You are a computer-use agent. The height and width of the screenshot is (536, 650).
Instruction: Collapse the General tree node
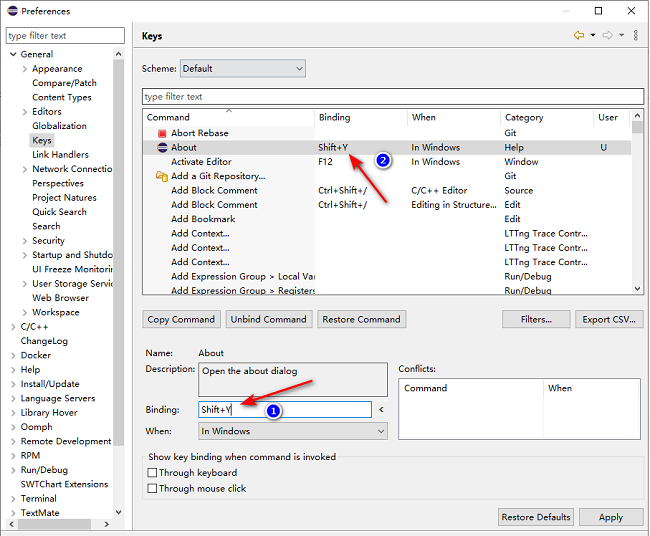click(x=13, y=55)
